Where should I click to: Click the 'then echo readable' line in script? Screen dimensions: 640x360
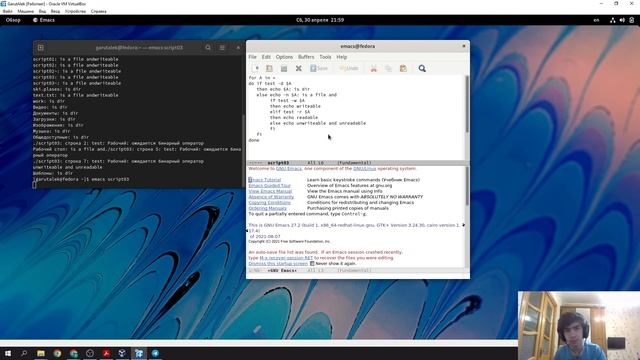[x=293, y=117]
